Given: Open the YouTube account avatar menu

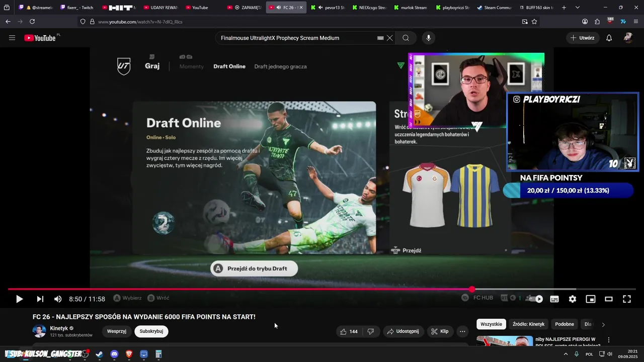Looking at the screenshot, I should pos(628,38).
